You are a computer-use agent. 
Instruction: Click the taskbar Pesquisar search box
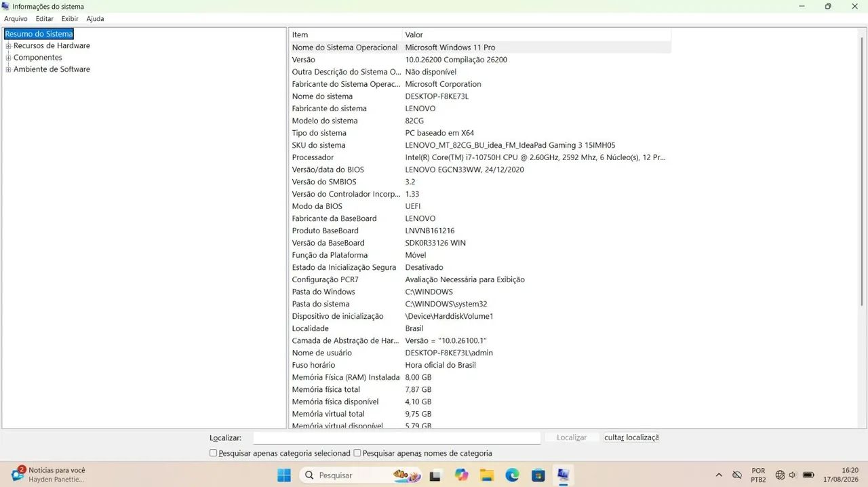point(360,475)
